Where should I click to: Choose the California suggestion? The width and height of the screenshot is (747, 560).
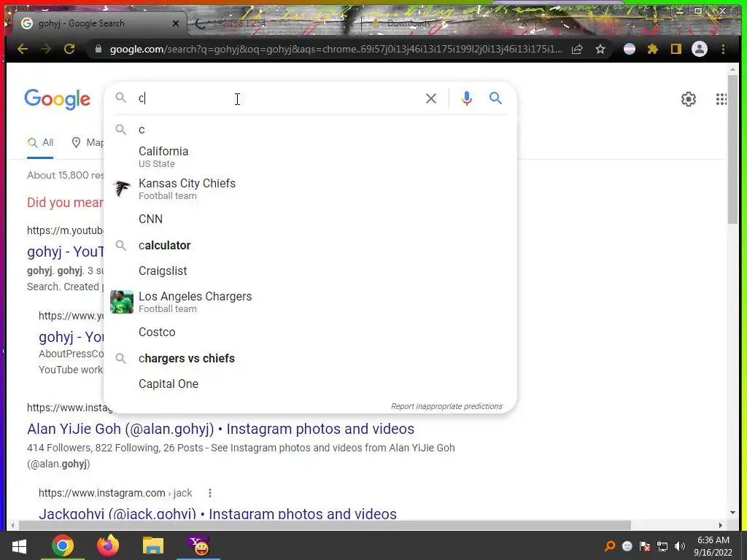(x=310, y=157)
